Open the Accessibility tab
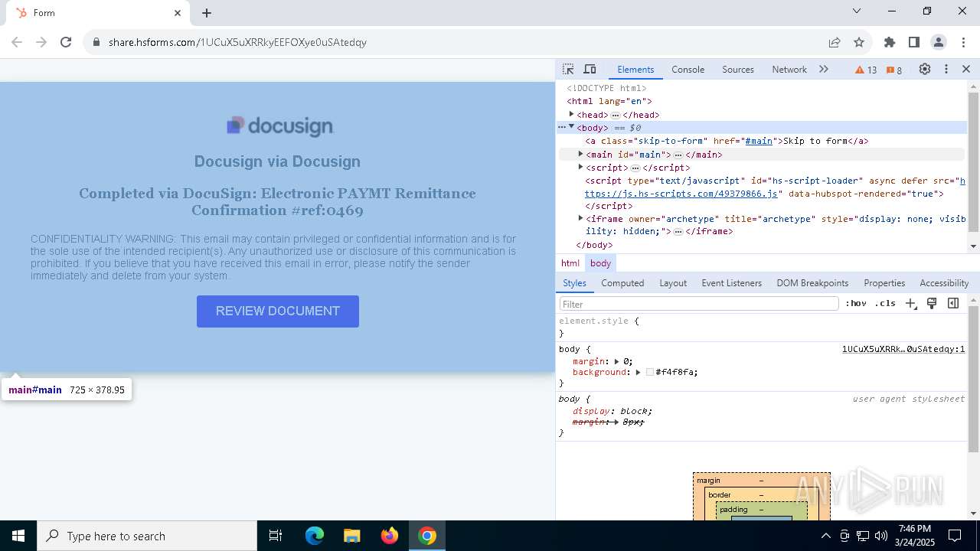980x551 pixels. pyautogui.click(x=944, y=282)
